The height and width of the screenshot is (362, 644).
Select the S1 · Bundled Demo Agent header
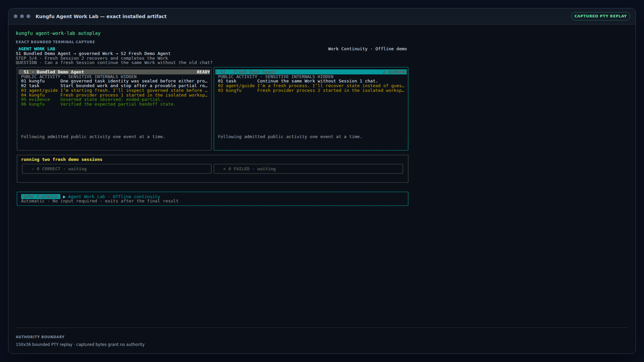point(114,72)
